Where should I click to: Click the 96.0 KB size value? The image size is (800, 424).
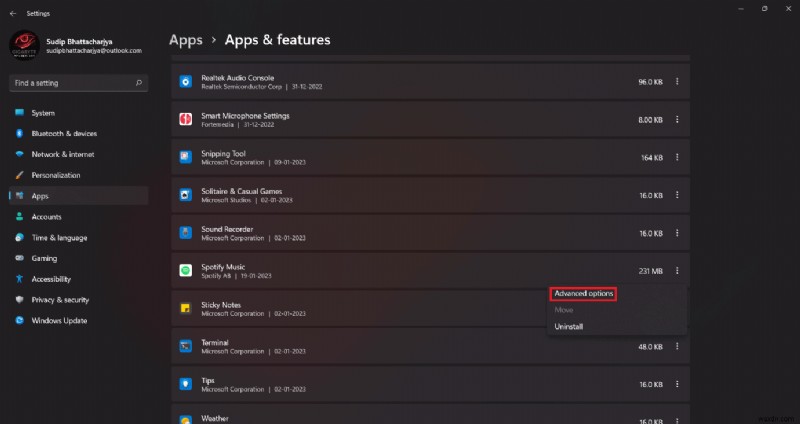coord(651,82)
